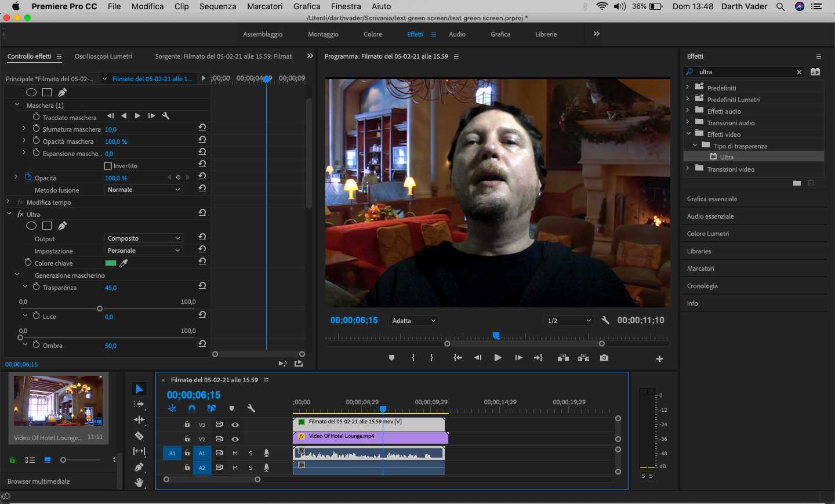Open the Adatta zoom level dropdown
835x504 pixels.
pyautogui.click(x=414, y=321)
